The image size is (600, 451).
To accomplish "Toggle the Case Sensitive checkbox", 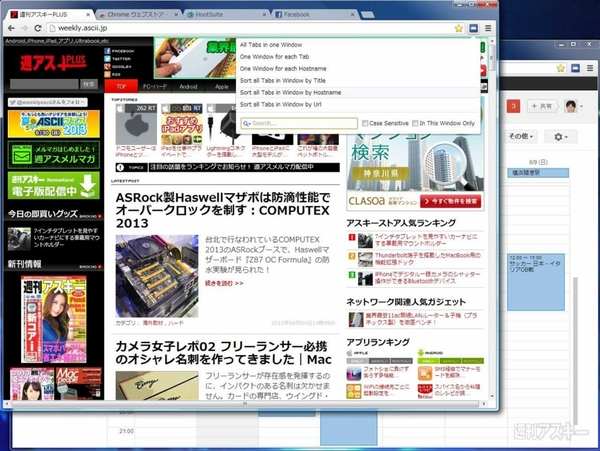I will 365,123.
